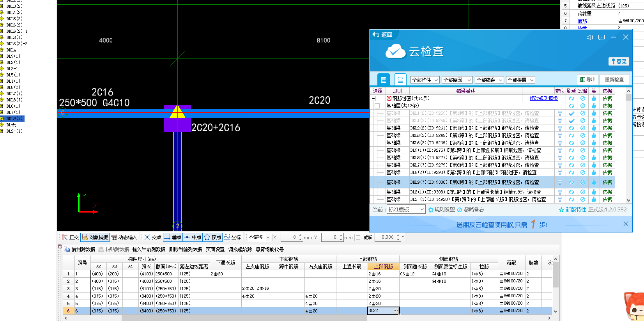Click the 导出 Excel export button

point(587,80)
